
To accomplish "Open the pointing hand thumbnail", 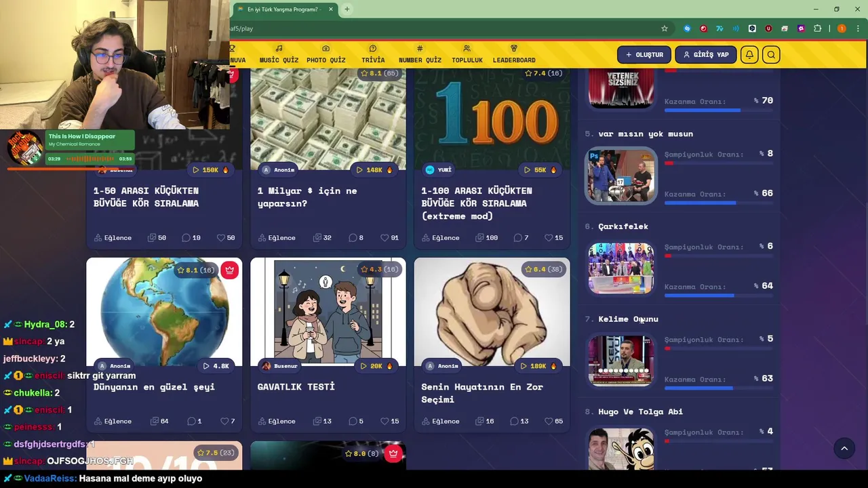I will pyautogui.click(x=492, y=312).
